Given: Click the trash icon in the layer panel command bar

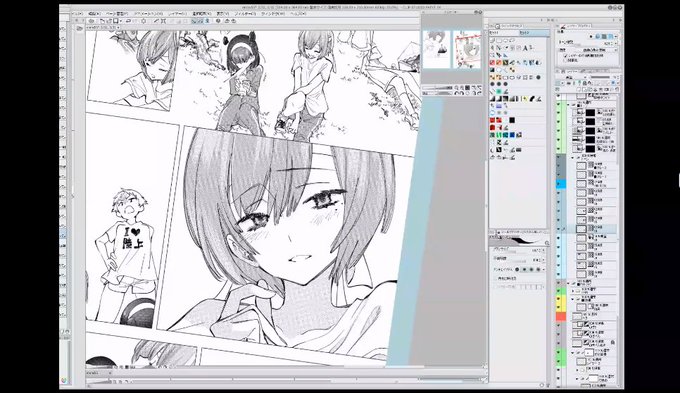Looking at the screenshot, I should point(617,89).
